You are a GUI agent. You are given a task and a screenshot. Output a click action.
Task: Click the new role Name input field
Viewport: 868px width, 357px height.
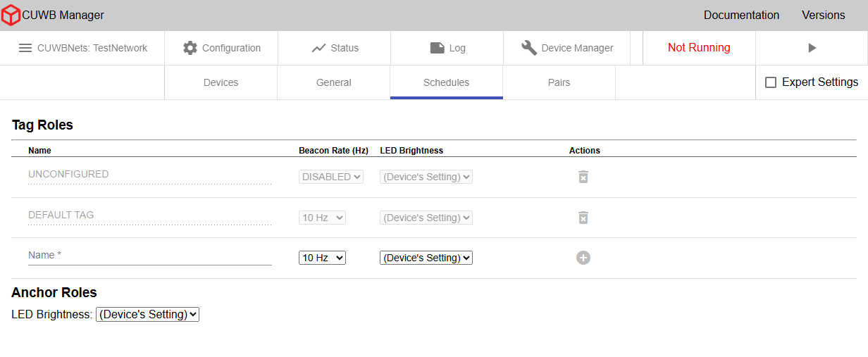coord(149,256)
